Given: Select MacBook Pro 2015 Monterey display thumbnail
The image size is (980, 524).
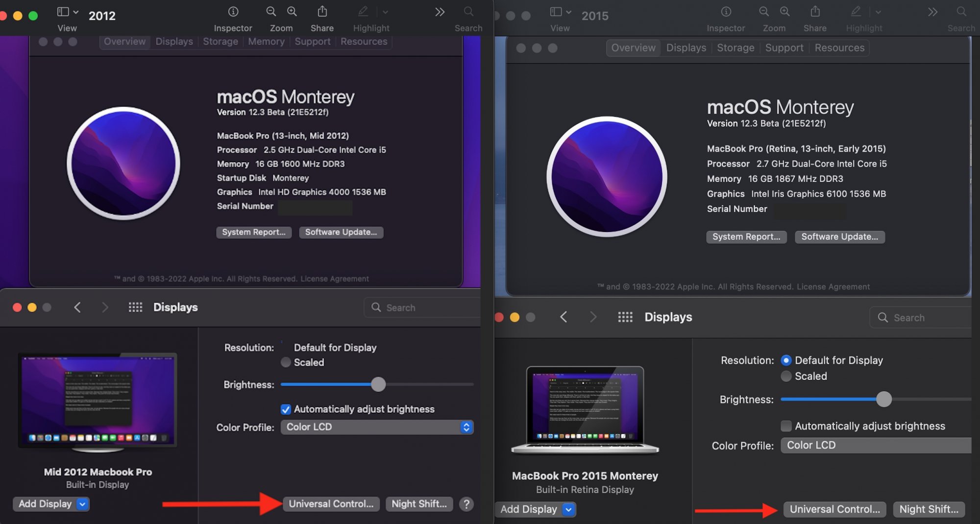Looking at the screenshot, I should pyautogui.click(x=585, y=410).
